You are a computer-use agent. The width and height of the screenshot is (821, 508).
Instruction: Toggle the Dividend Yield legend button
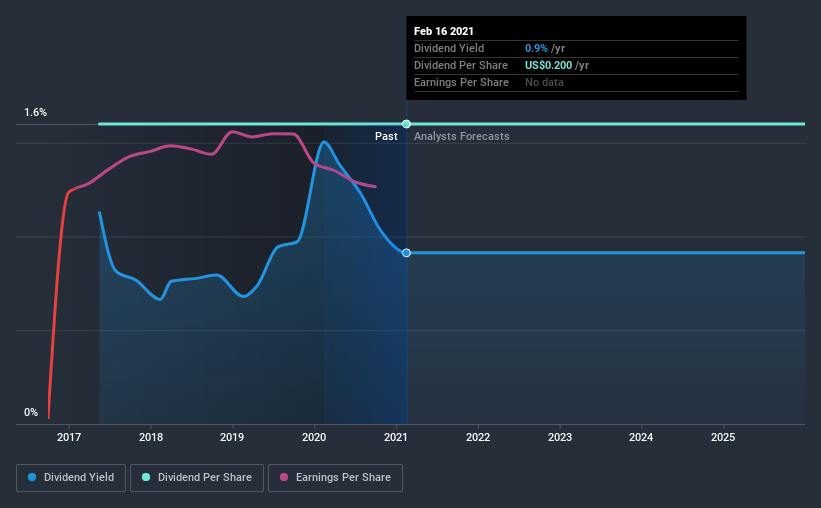71,478
